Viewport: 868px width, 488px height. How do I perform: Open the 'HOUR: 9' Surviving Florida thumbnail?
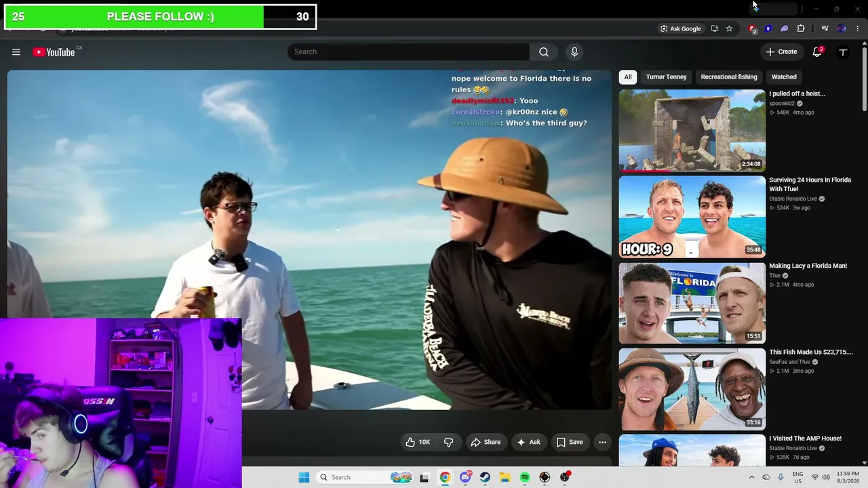click(692, 217)
